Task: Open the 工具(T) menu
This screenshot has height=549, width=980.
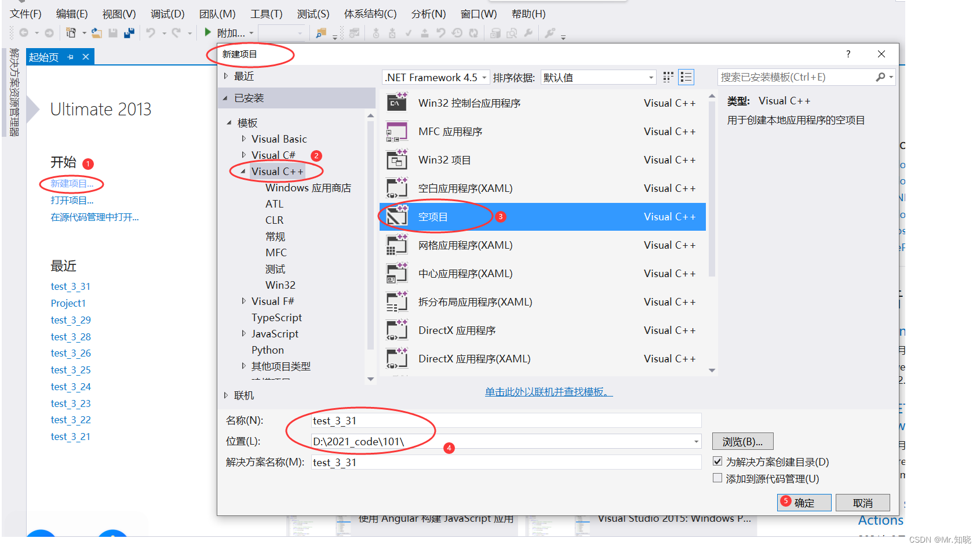Action: point(267,14)
